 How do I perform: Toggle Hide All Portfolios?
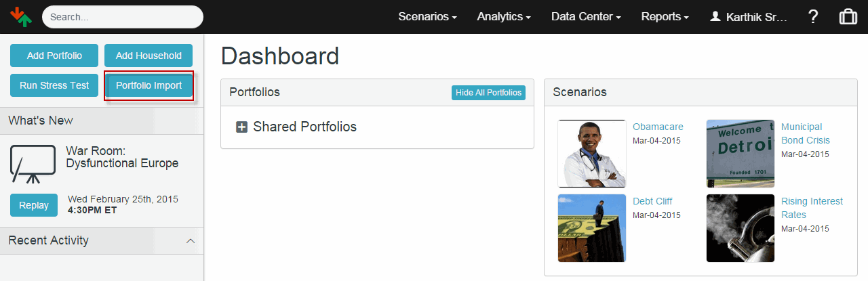pyautogui.click(x=488, y=93)
